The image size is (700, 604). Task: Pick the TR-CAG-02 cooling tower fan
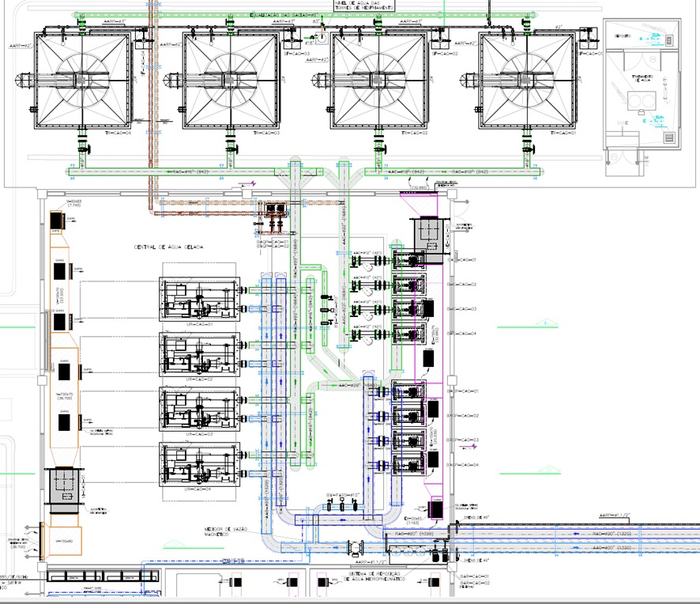[378, 79]
